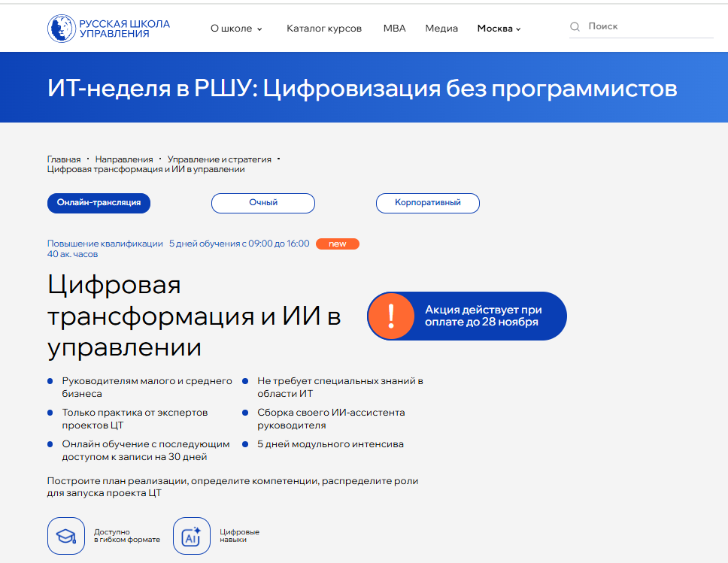
Task: Click the Русская Школа Управления logo icon
Action: coord(62,27)
